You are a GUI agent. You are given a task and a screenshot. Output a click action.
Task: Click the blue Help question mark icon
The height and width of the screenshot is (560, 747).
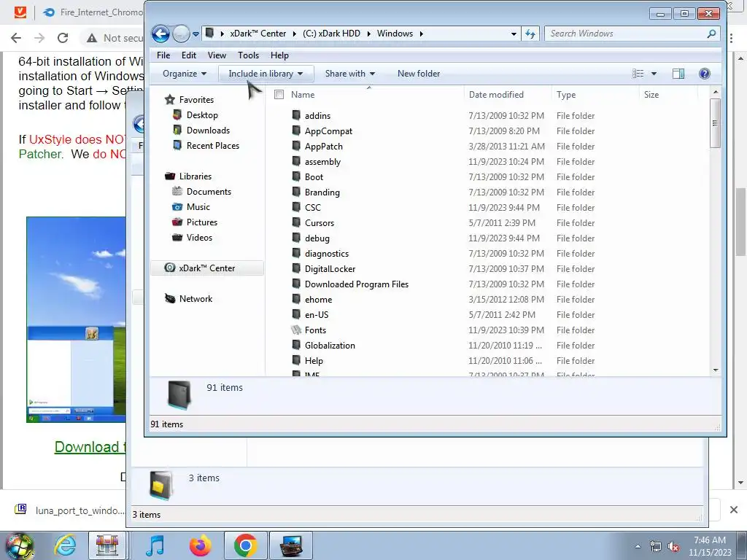click(704, 74)
